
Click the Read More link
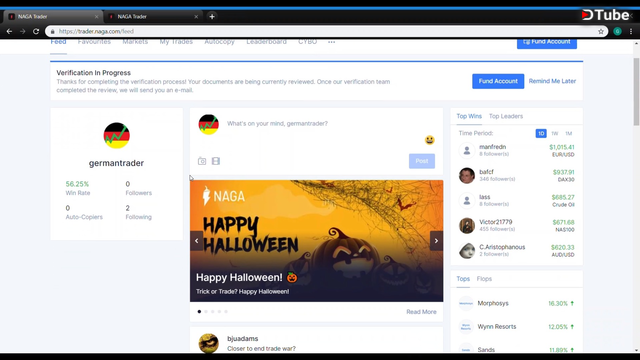point(421,312)
